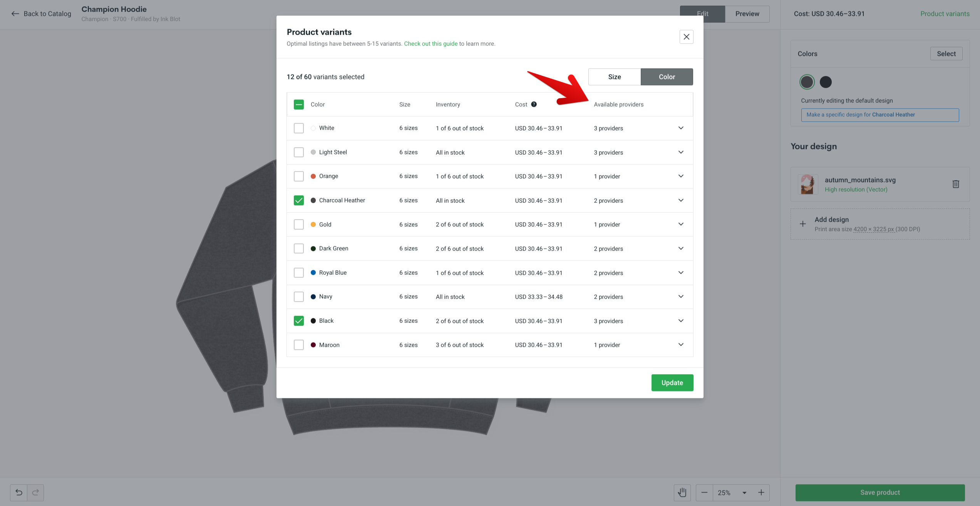
Task: Expand the Orange row chevron
Action: click(681, 176)
